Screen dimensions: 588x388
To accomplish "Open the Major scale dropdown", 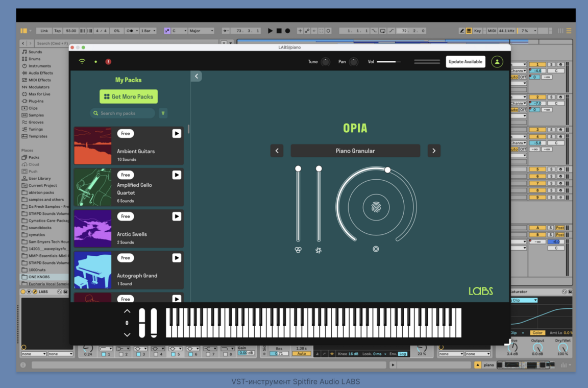I will coord(201,31).
